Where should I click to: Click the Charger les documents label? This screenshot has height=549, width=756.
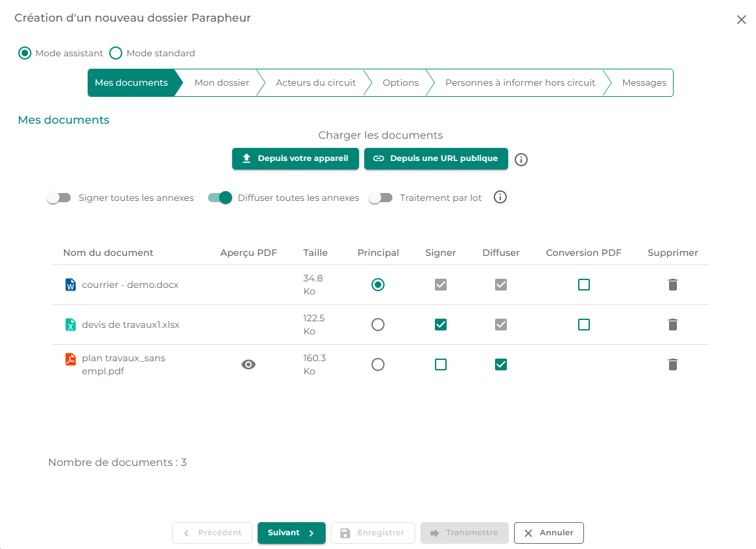(381, 135)
